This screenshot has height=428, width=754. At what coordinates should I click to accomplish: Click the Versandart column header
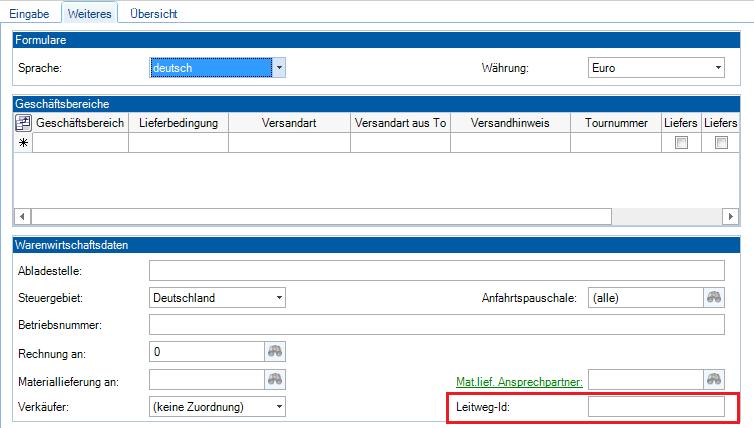[289, 123]
